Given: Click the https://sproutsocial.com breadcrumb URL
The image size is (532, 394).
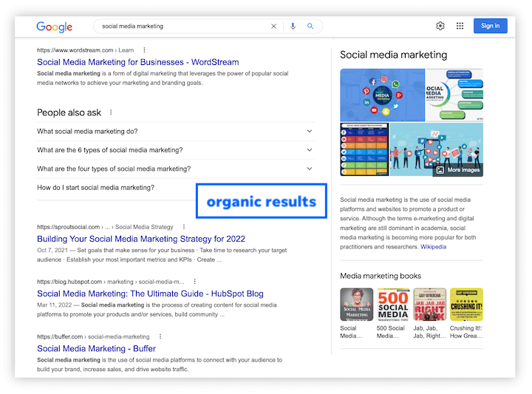Looking at the screenshot, I should 105,227.
